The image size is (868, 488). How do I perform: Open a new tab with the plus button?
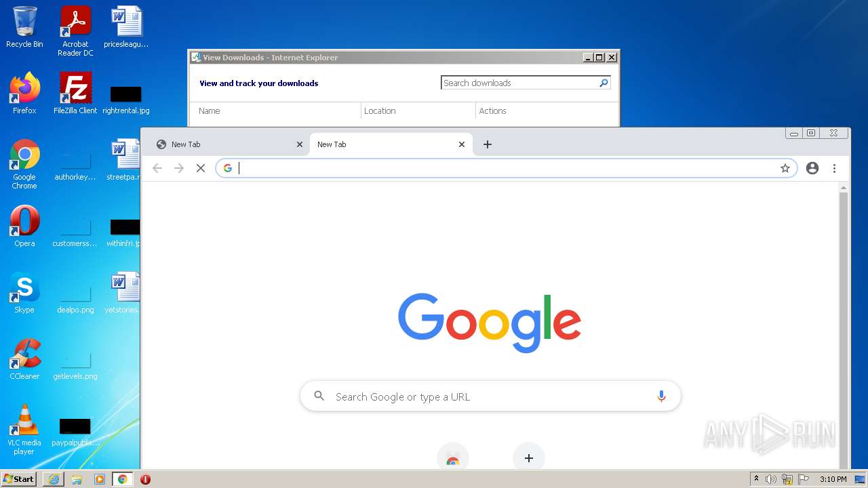(x=488, y=144)
